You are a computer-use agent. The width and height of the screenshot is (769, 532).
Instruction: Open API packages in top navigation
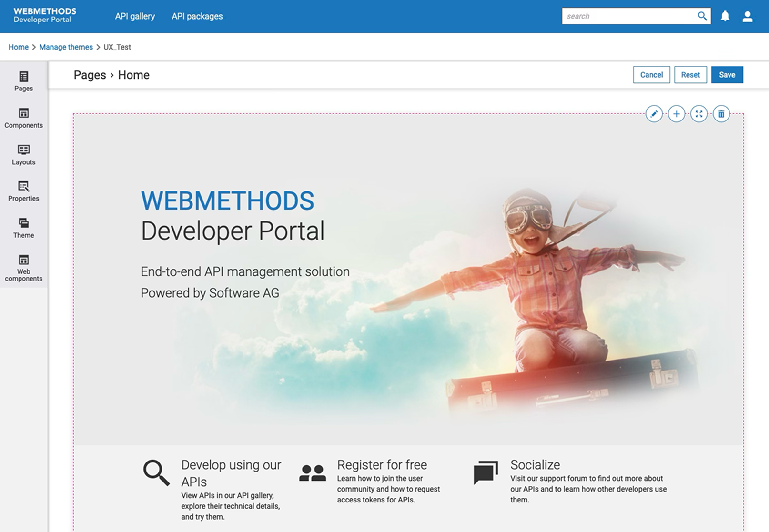coord(197,16)
